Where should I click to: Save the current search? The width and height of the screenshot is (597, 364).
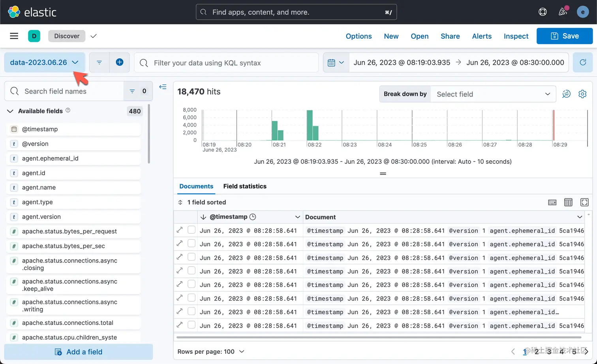[565, 36]
